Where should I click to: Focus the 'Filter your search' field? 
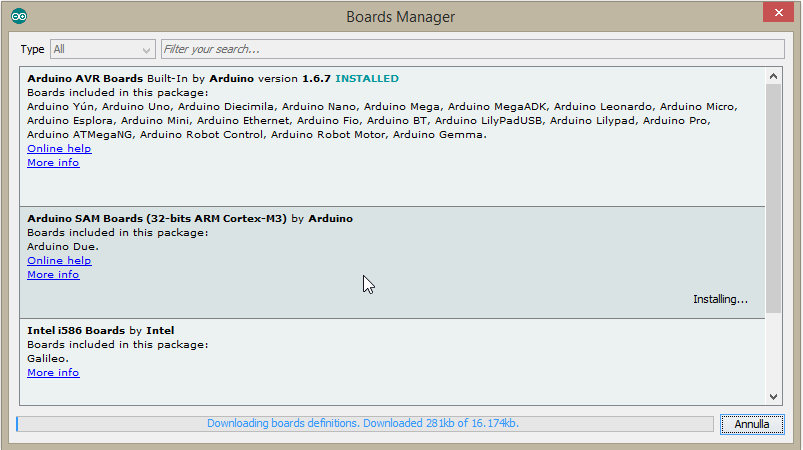point(472,49)
